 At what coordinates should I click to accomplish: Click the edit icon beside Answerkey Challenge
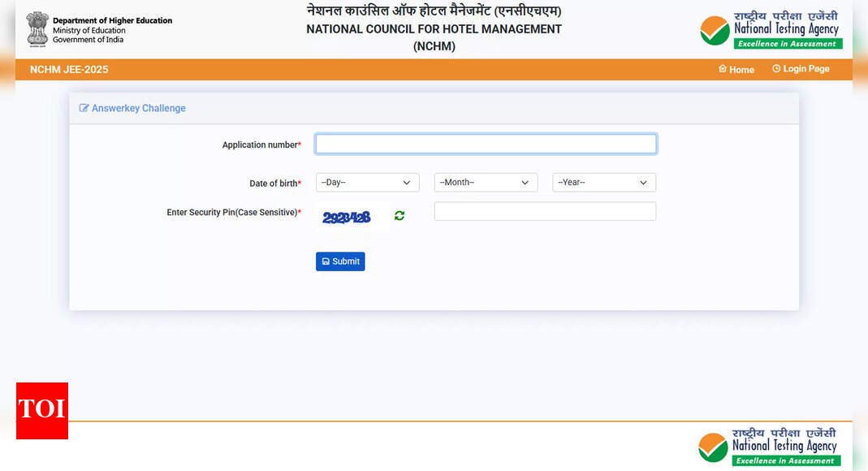(x=84, y=108)
